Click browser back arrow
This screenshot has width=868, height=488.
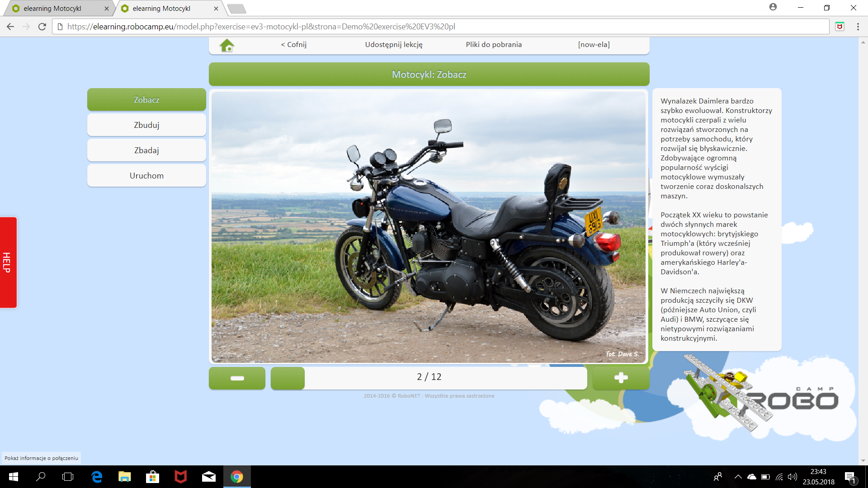pyautogui.click(x=10, y=27)
